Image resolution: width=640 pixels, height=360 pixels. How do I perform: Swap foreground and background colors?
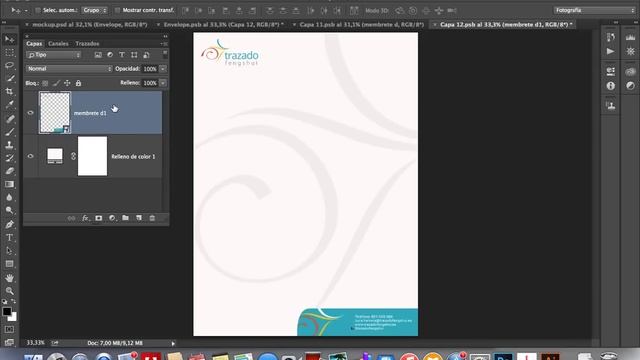coord(13,301)
